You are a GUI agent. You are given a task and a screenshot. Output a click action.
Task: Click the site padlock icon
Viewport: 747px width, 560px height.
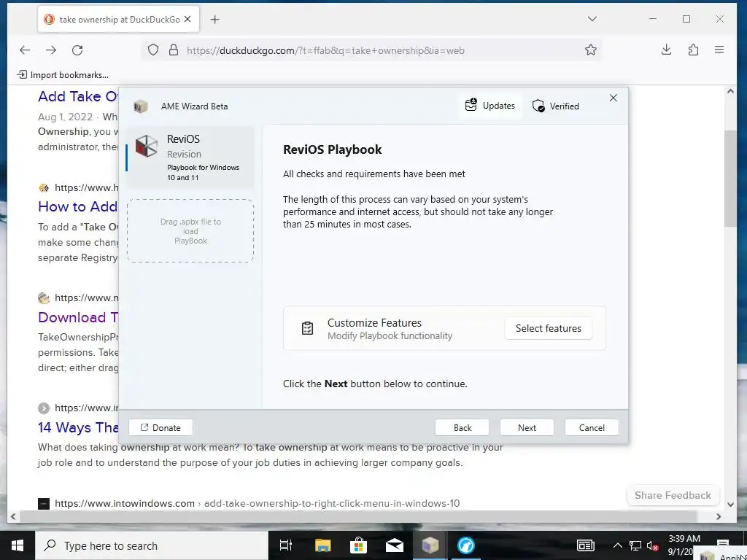174,50
